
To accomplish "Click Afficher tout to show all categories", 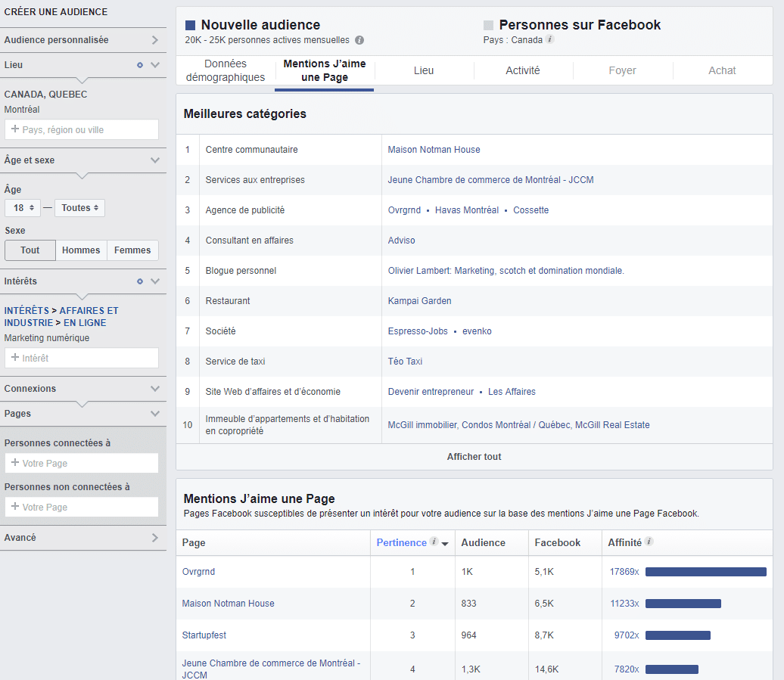I will [474, 457].
